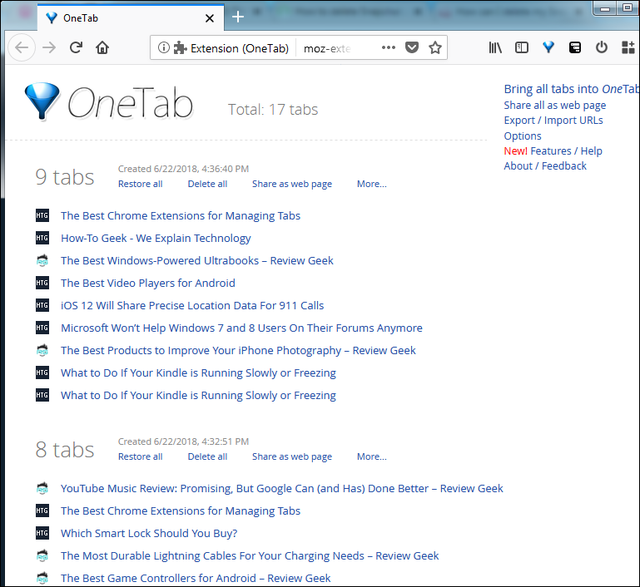Click the 8 tabs group heading
The width and height of the screenshot is (640, 587).
[x=64, y=450]
